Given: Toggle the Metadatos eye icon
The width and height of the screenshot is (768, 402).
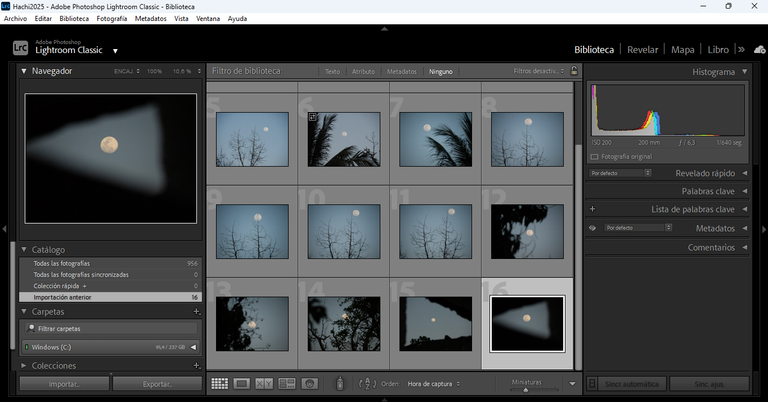Looking at the screenshot, I should 592,228.
